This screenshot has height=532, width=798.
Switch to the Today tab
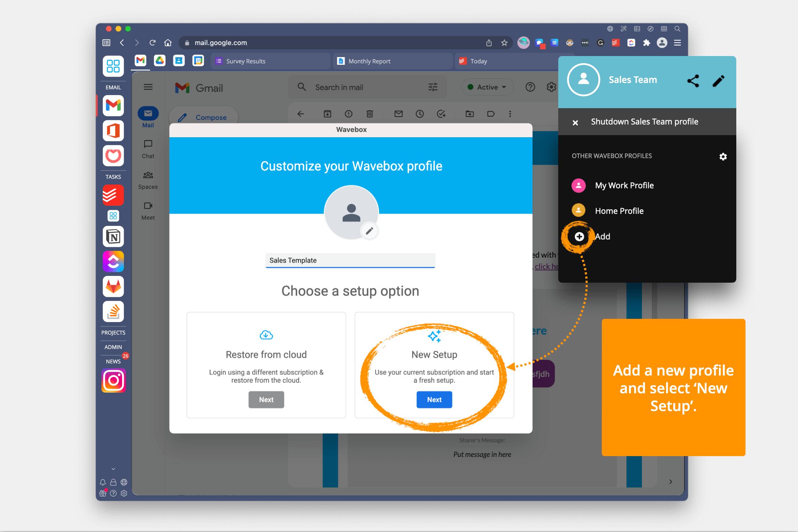point(507,61)
